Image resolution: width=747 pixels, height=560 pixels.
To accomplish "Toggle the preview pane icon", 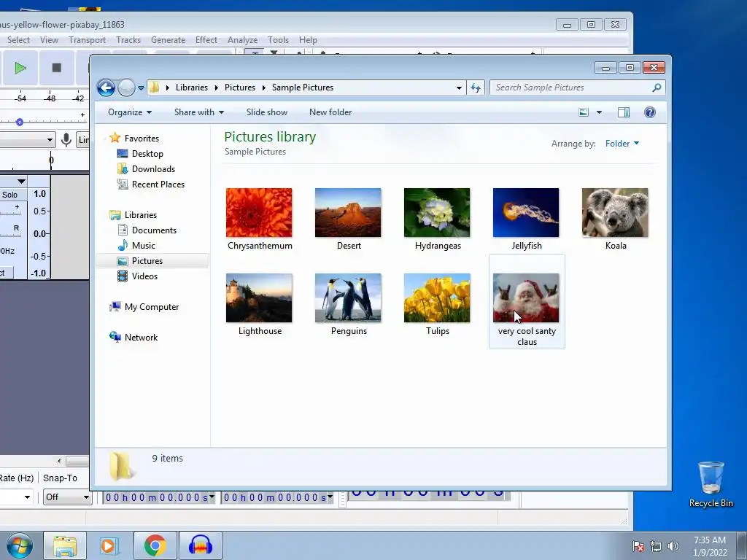I will tap(624, 112).
